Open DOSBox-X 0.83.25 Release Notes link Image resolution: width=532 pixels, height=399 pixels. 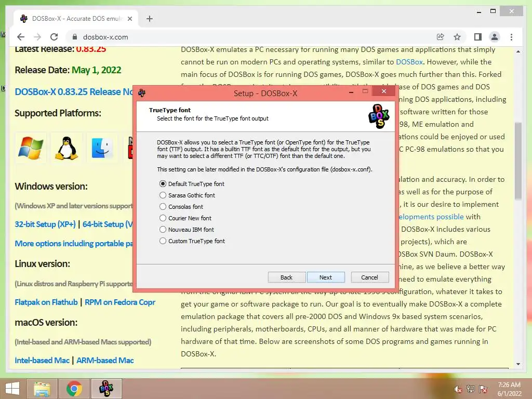[x=74, y=92]
